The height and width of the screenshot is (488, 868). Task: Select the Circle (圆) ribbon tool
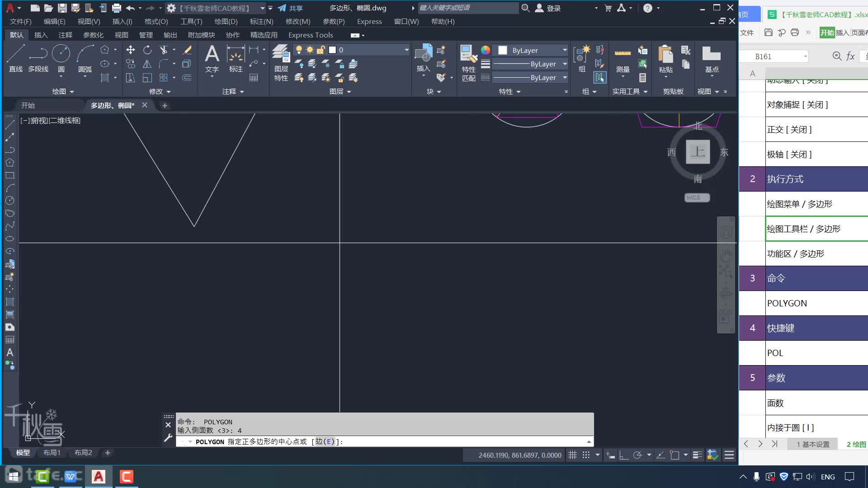pos(61,58)
